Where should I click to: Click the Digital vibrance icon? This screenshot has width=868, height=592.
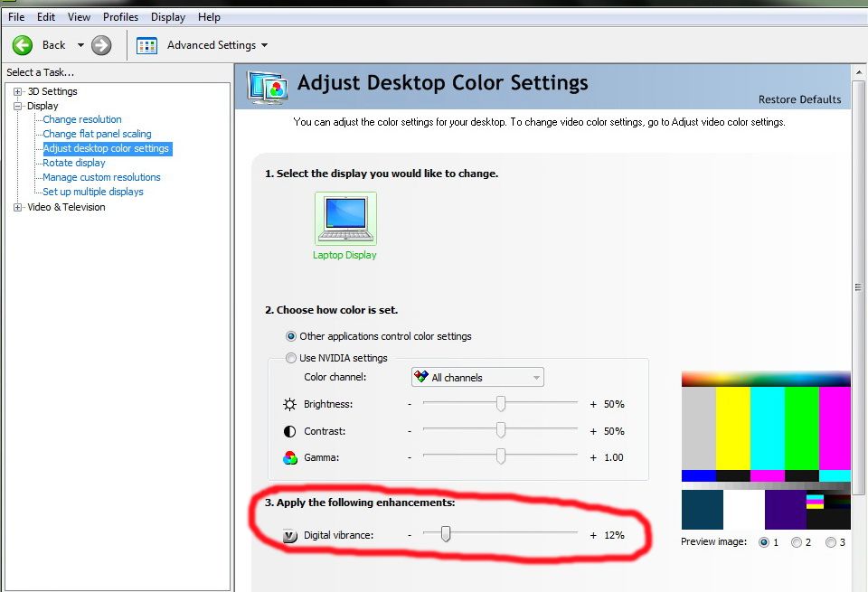pos(289,535)
